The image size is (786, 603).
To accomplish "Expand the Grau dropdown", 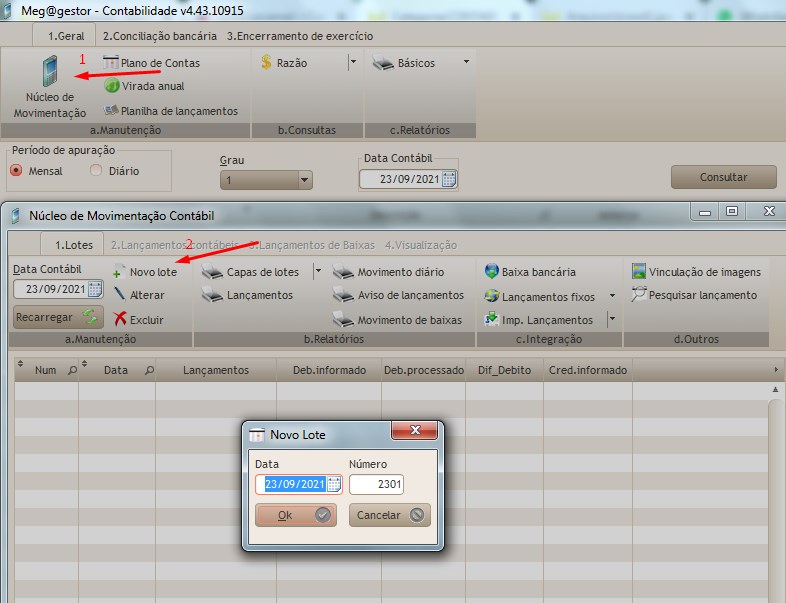I will 305,180.
